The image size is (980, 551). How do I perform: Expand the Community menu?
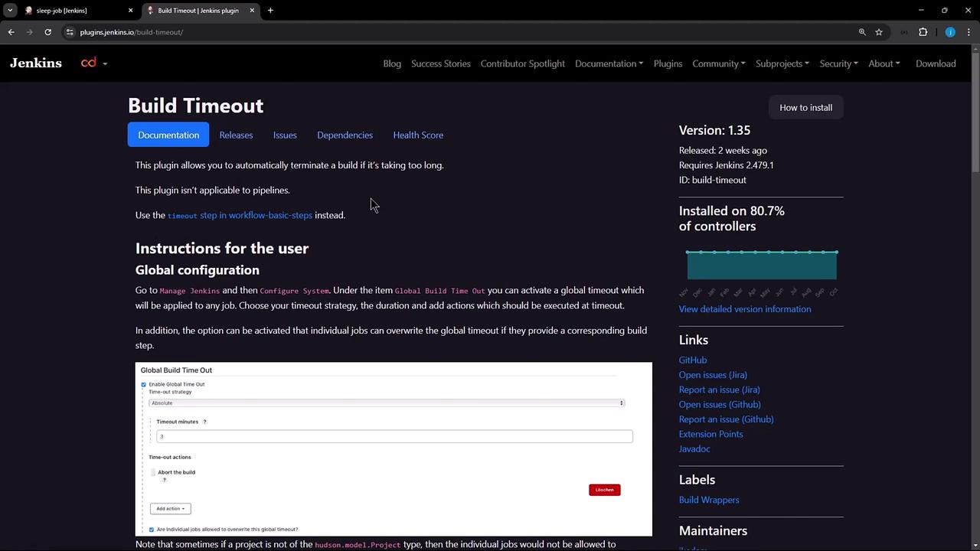pyautogui.click(x=719, y=64)
